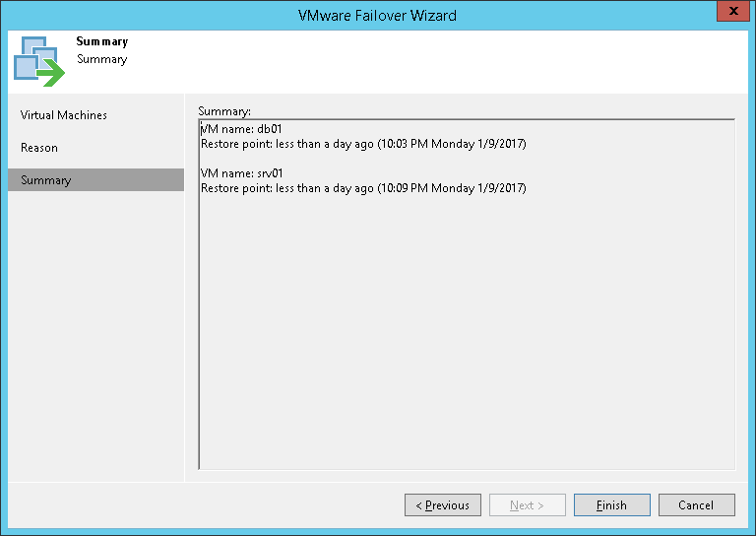Cancel the failover wizard
Image resolution: width=756 pixels, height=536 pixels.
tap(697, 505)
